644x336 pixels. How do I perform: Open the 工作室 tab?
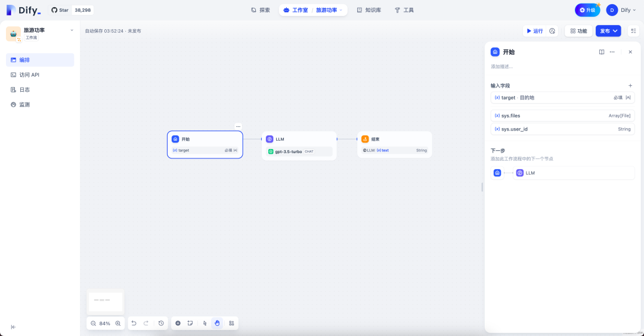point(296,10)
